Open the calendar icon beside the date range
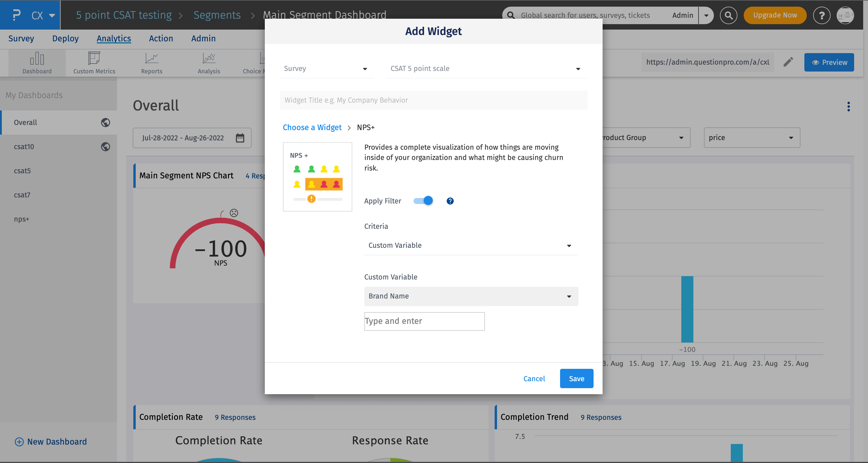The image size is (868, 463). 240,138
